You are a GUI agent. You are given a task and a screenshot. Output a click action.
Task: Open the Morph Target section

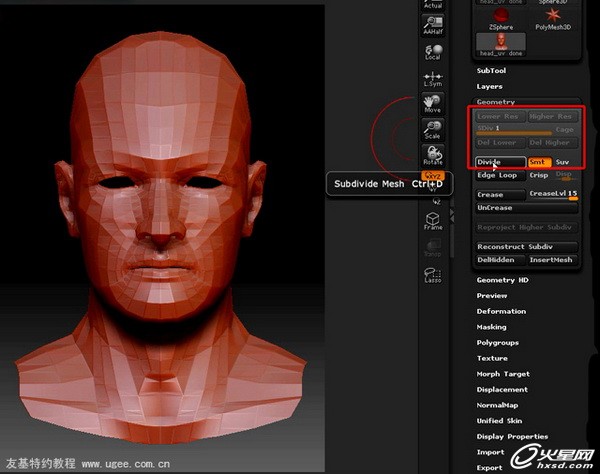[x=503, y=374]
